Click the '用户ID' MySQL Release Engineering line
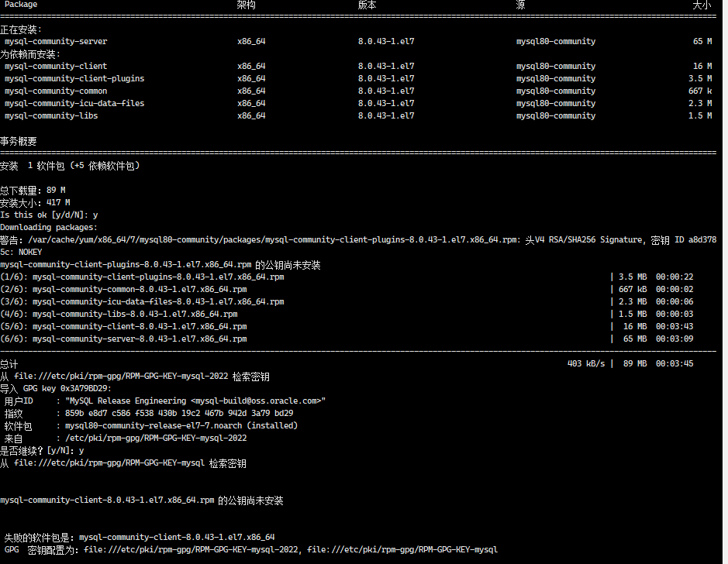Screen dimensions: 728x564 [x=165, y=401]
